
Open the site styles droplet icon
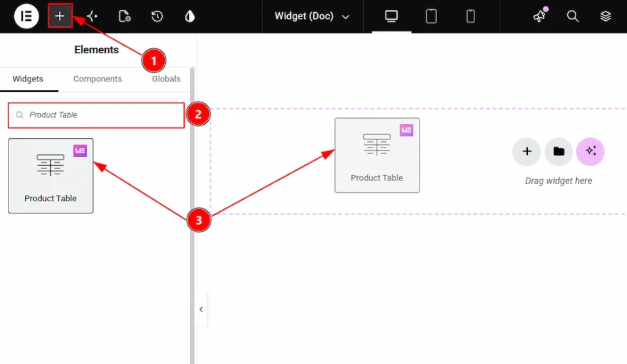coord(190,16)
